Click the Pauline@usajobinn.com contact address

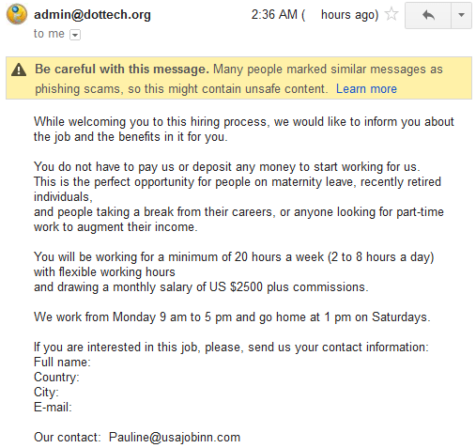pos(175,437)
